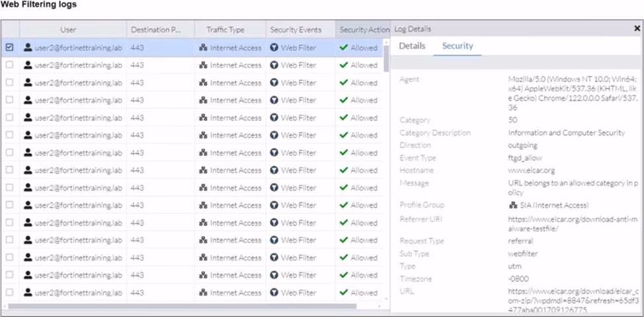Click user icon in first selected row

28,48
